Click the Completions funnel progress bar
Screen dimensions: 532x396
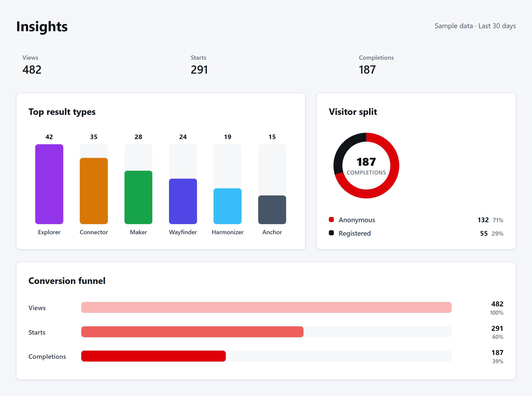(x=266, y=356)
